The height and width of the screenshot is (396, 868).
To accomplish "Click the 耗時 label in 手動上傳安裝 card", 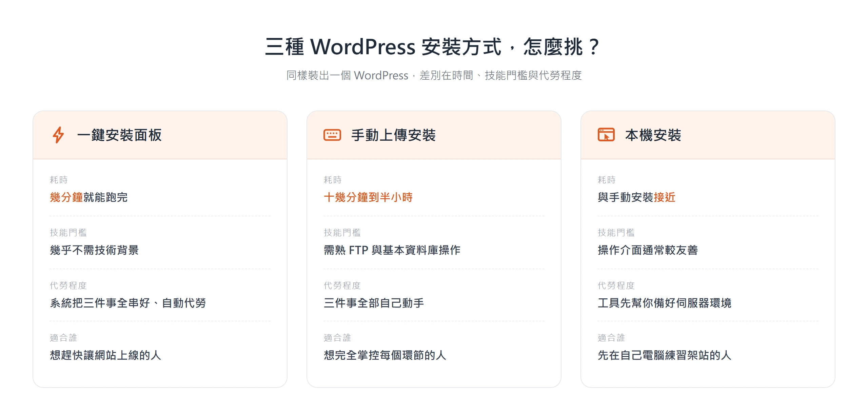I will [x=333, y=180].
